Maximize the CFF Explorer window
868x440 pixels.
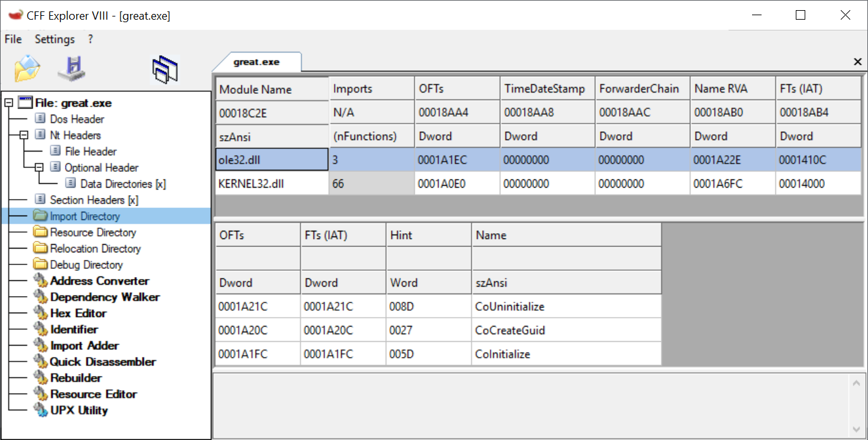801,15
